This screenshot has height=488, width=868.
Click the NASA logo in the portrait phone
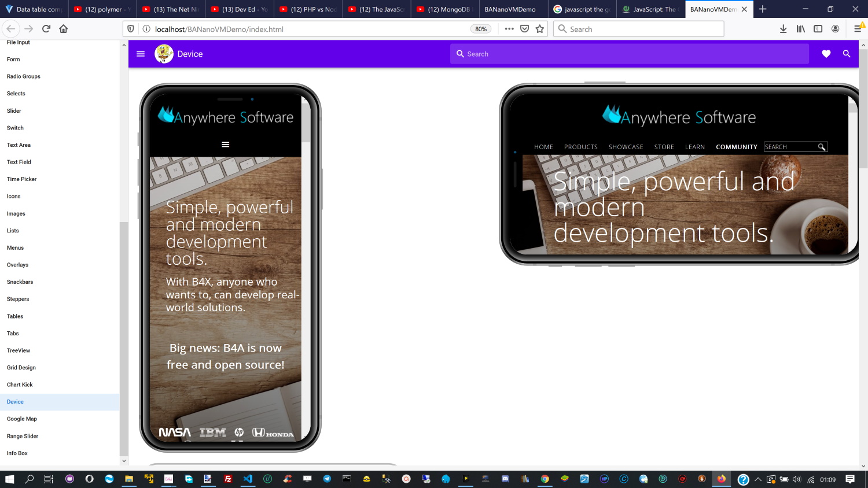point(175,432)
